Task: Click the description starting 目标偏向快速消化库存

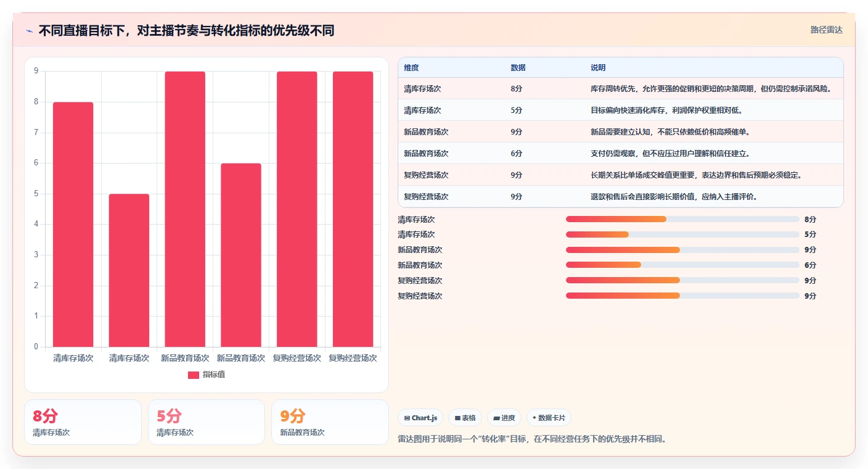Action: (666, 110)
